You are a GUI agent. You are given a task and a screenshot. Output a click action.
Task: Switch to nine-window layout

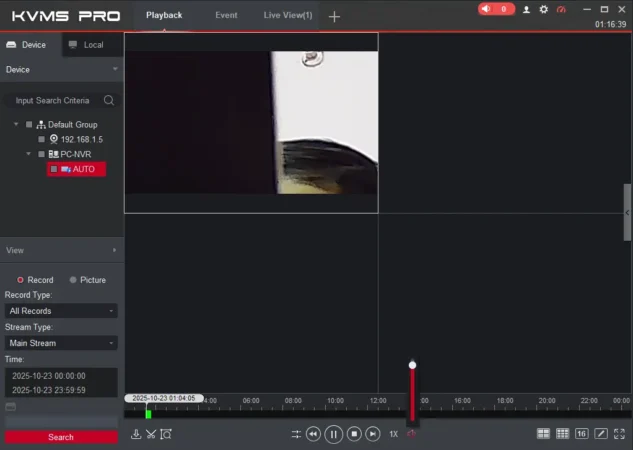click(x=562, y=434)
